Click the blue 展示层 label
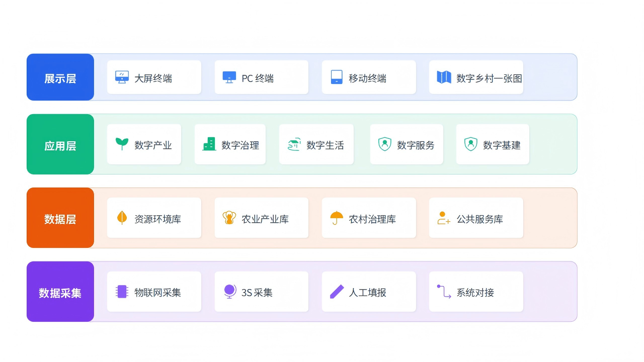The height and width of the screenshot is (362, 644). click(x=60, y=77)
